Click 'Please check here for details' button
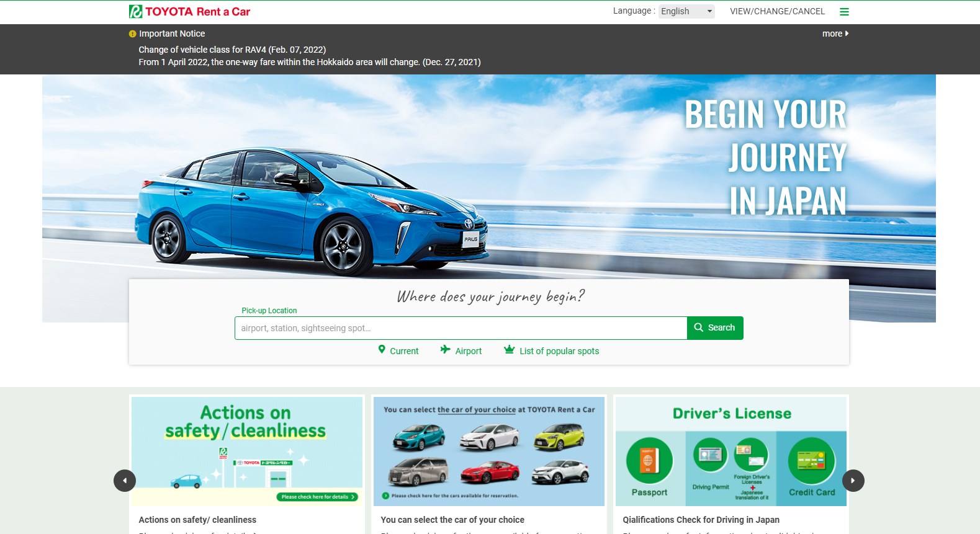Image resolution: width=980 pixels, height=534 pixels. [317, 497]
